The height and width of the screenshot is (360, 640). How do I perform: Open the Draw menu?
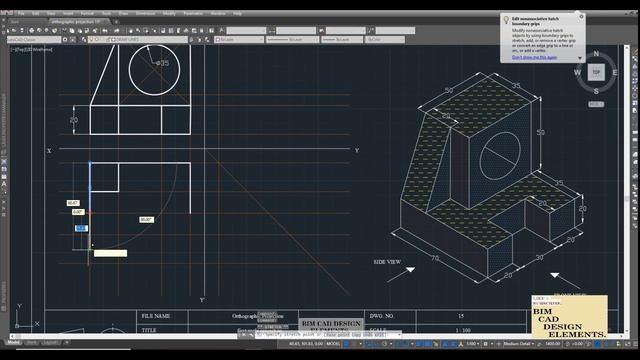123,13
